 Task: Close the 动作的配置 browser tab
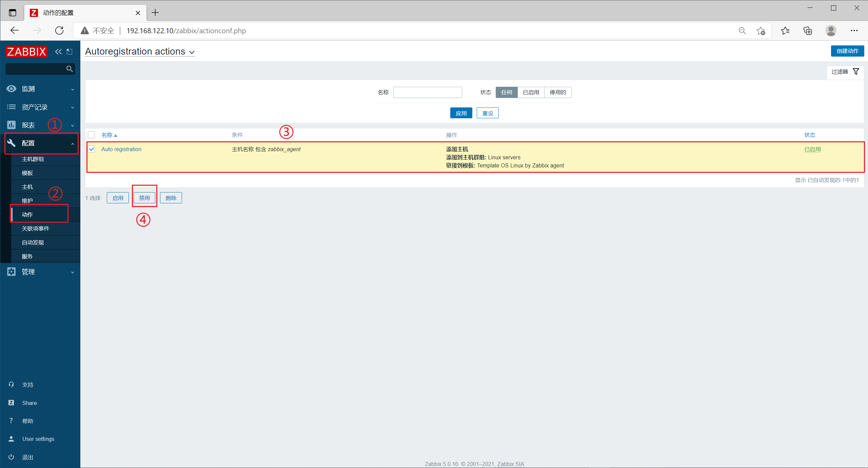pos(138,13)
